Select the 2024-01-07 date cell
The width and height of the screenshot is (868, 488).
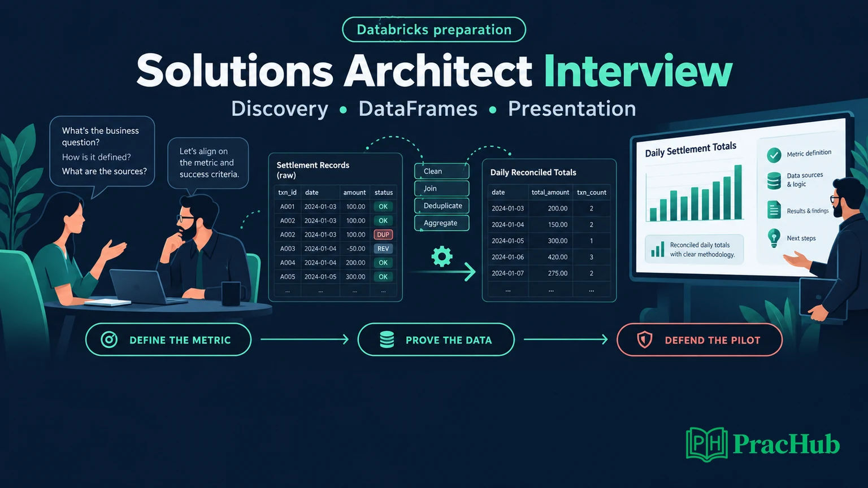[x=507, y=273]
